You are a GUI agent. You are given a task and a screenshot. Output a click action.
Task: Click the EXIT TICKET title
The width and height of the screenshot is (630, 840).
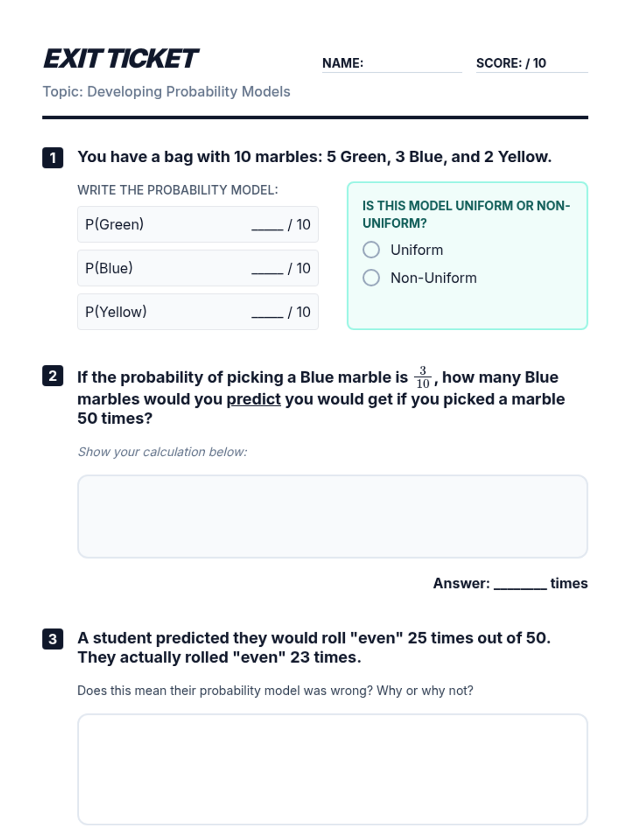pyautogui.click(x=121, y=59)
